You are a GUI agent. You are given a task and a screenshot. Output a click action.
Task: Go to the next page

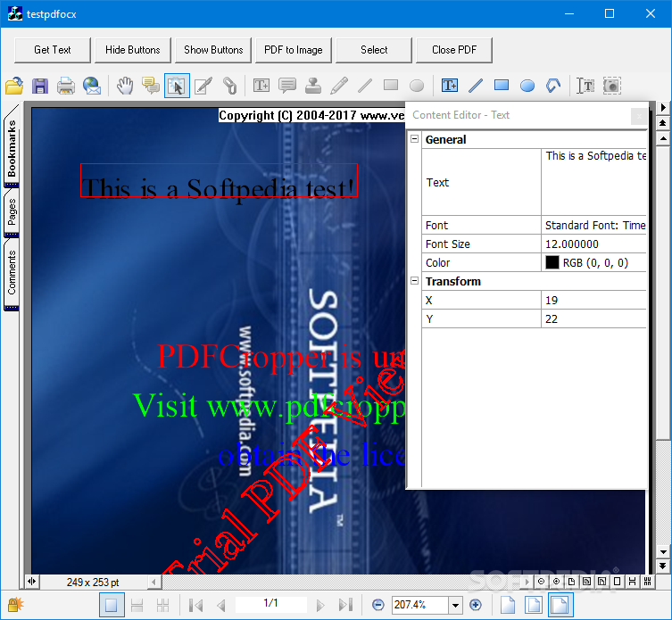[x=319, y=605]
